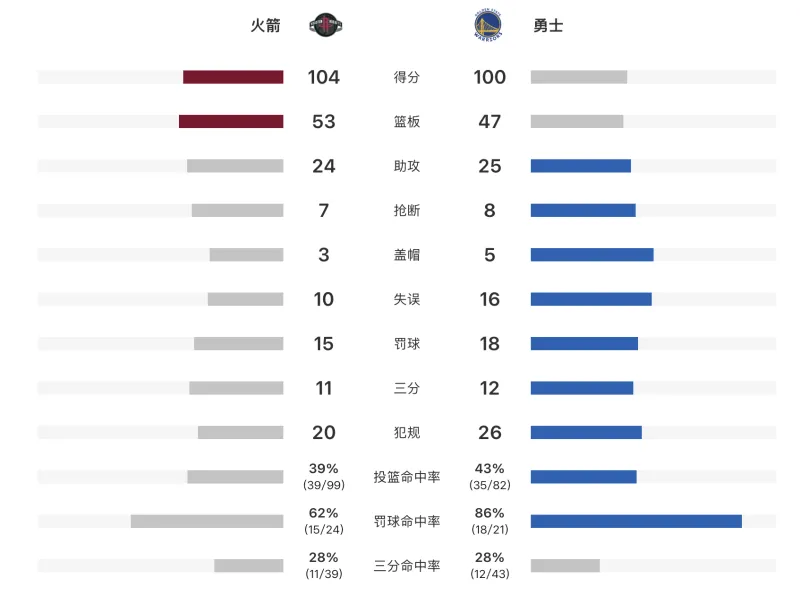This screenshot has height=604, width=800.
Task: Click the Warriors score value 100
Action: 489,77
